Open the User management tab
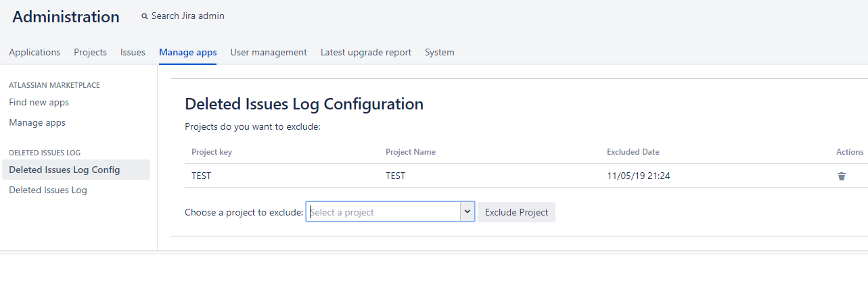This screenshot has height=304, width=868. (268, 52)
